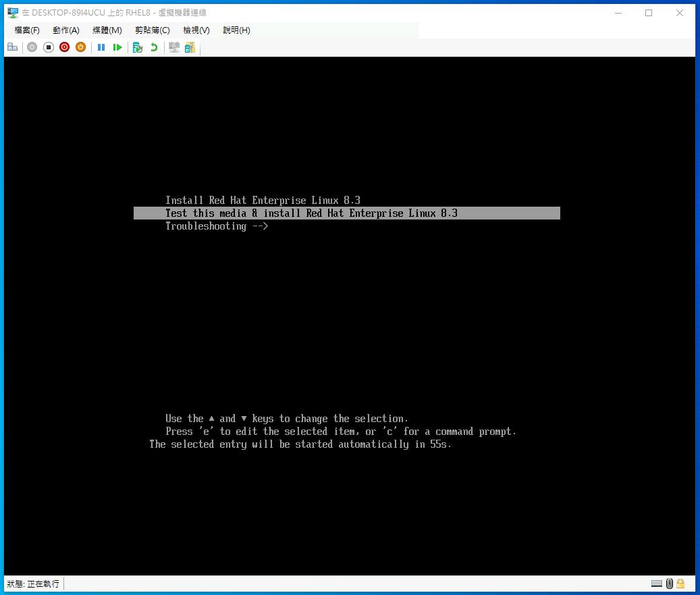
Task: Open the 檔案(F) menu
Action: [27, 30]
